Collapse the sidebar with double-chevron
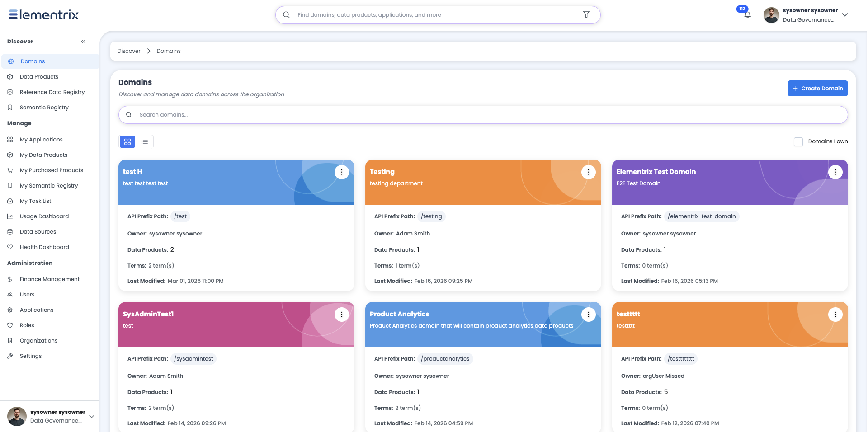 [83, 42]
